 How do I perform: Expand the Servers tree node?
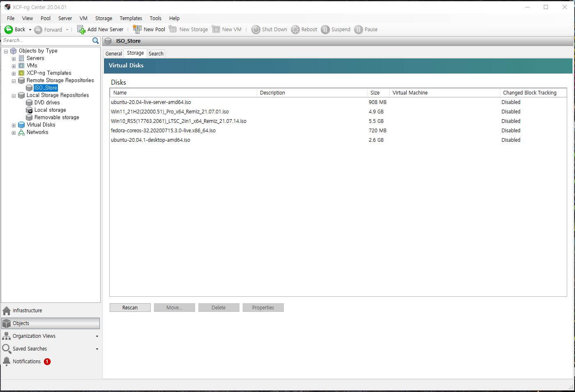tap(14, 59)
